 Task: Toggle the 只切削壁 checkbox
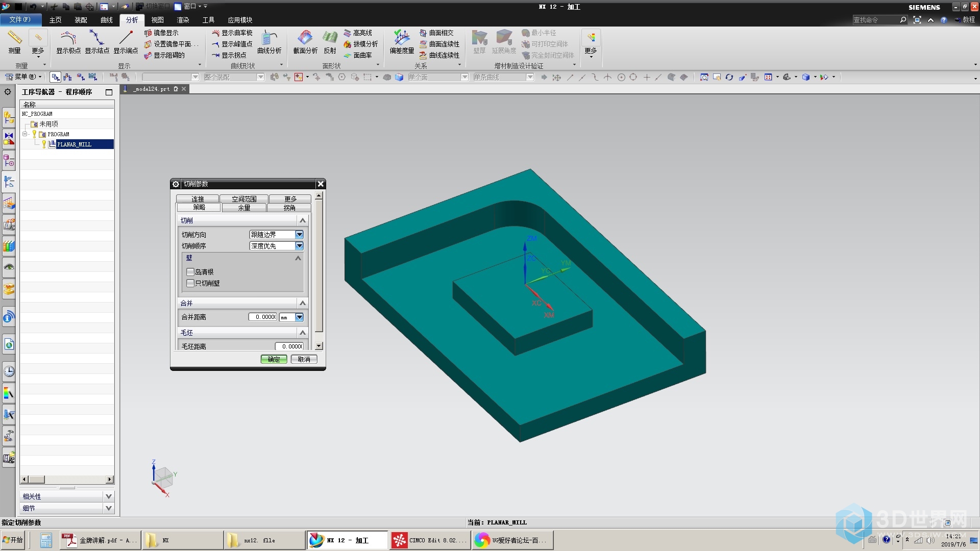[x=190, y=283]
